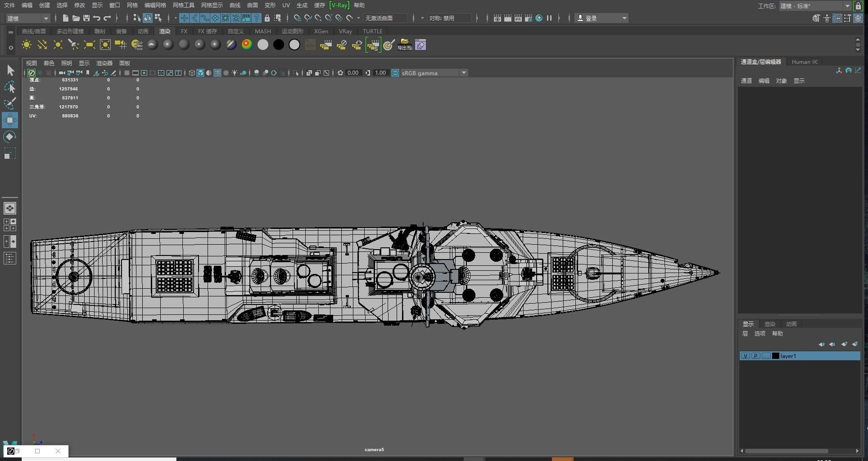
Task: Toggle layer1 playback with the P box
Action: 755,356
